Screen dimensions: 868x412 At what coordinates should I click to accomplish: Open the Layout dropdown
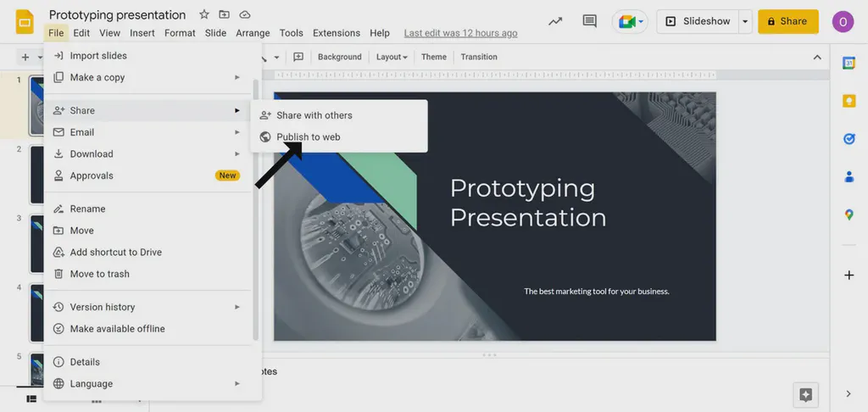click(x=392, y=57)
